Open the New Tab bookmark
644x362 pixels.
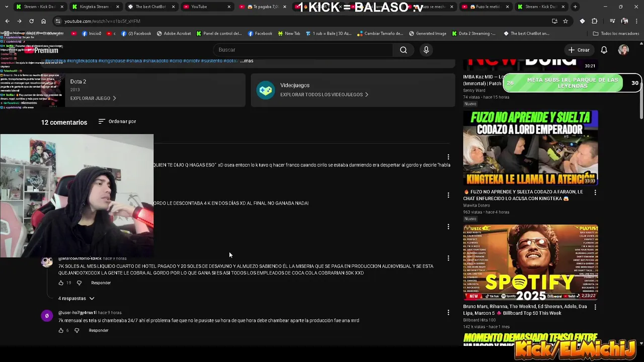click(x=289, y=34)
